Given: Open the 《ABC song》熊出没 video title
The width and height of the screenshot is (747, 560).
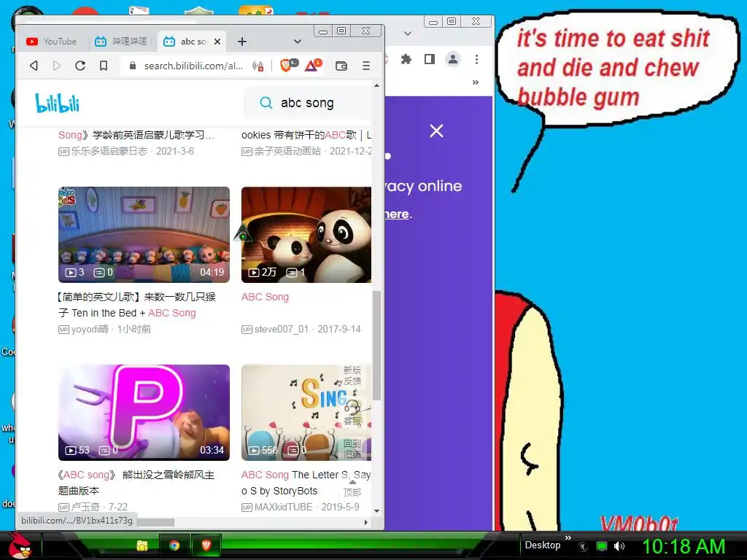Looking at the screenshot, I should click(x=136, y=483).
